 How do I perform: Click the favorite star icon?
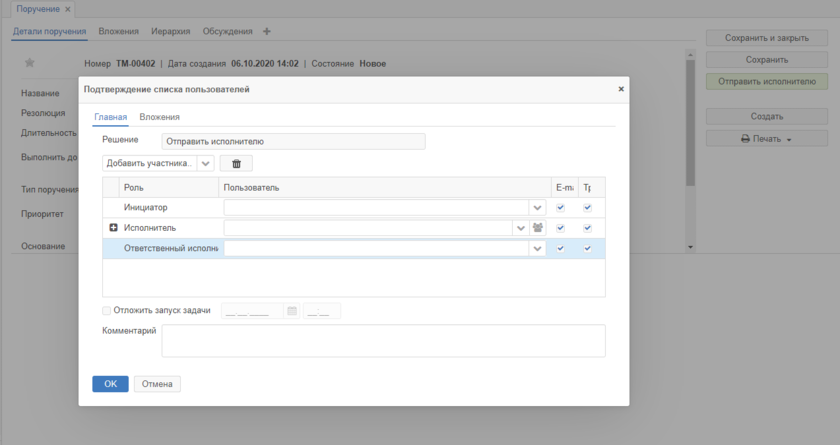30,63
